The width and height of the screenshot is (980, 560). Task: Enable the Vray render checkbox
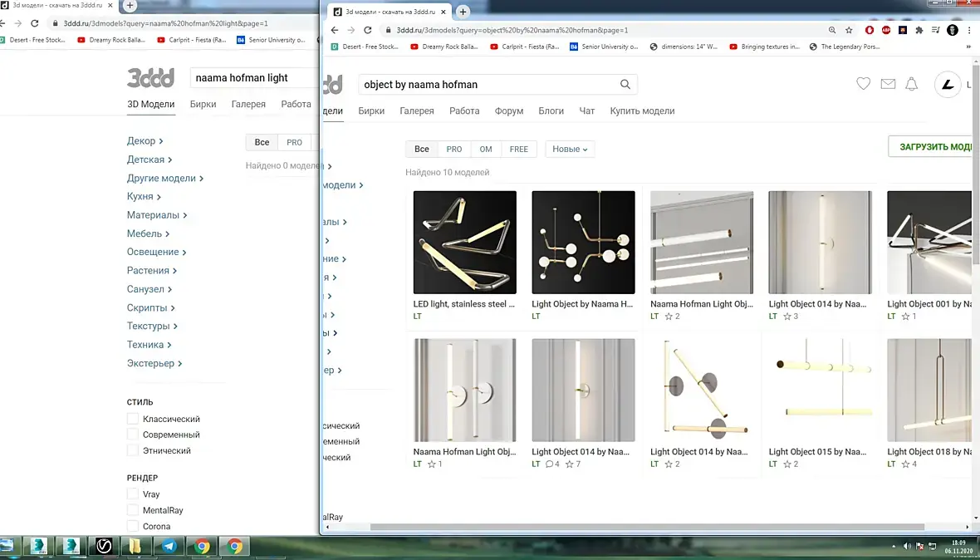click(133, 494)
